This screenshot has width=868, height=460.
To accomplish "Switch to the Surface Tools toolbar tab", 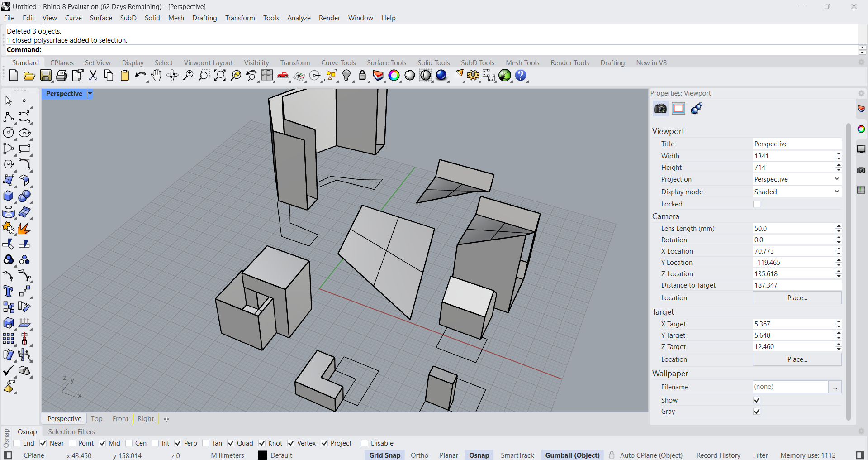I will point(386,63).
